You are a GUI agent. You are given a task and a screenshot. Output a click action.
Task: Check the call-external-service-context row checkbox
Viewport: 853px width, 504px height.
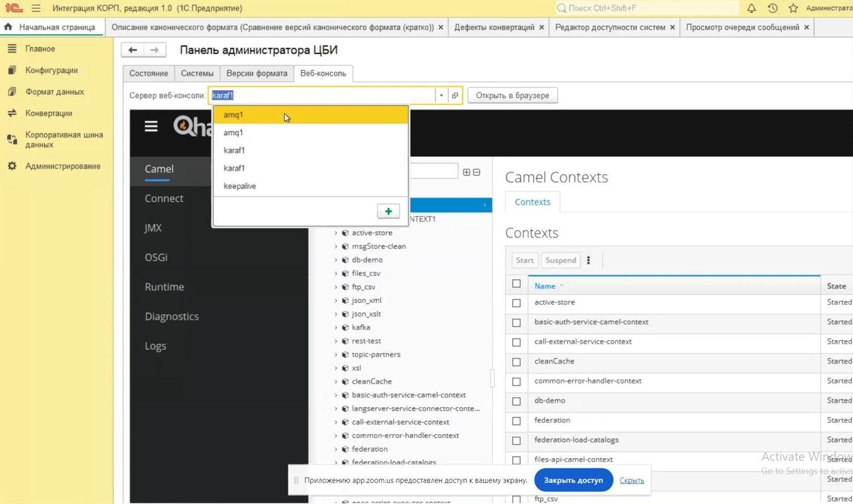pos(516,342)
